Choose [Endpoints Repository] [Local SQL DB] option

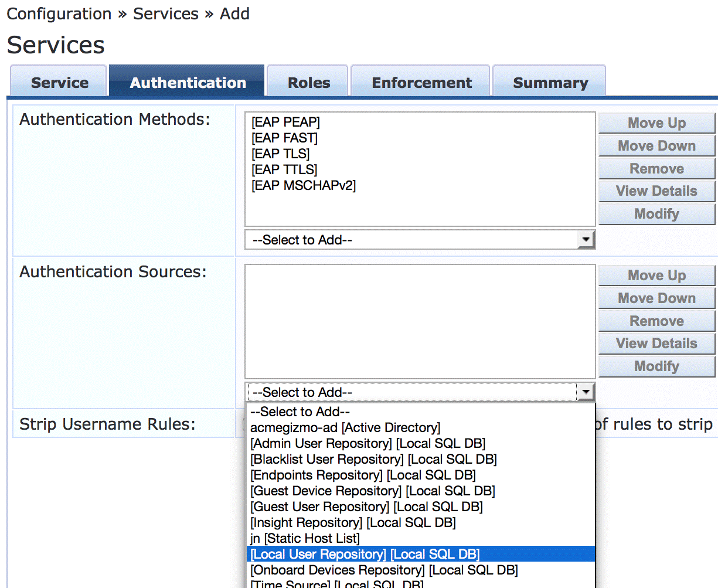[363, 475]
